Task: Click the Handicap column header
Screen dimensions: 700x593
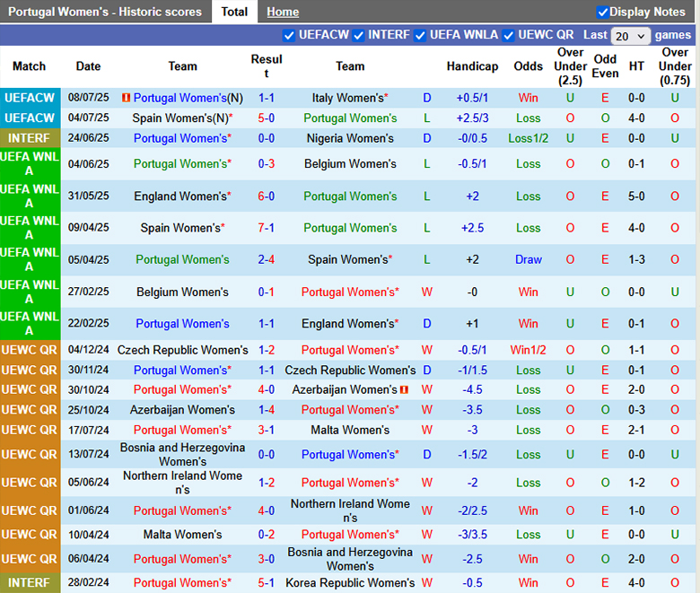Action: coord(472,66)
